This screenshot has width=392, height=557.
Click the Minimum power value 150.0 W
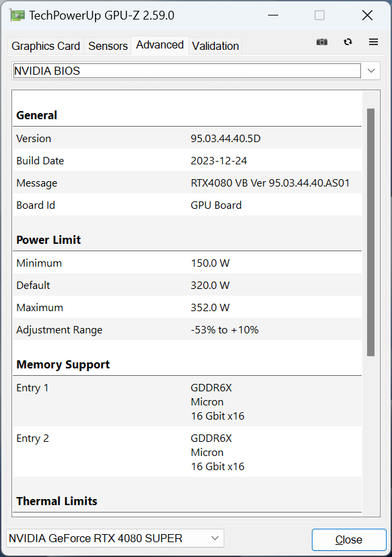210,263
